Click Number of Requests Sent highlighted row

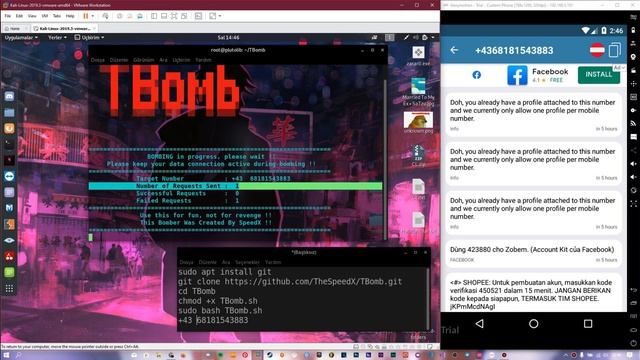[235, 186]
